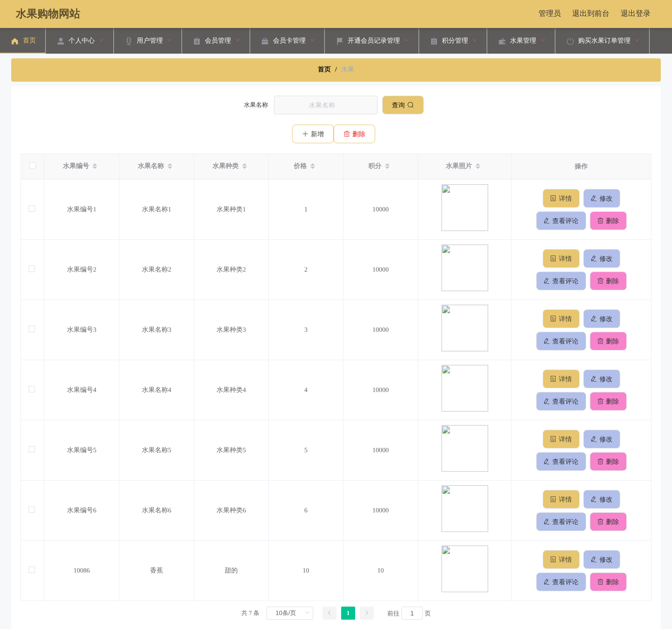The height and width of the screenshot is (629, 672).
Task: Click 退出到前台 link
Action: pos(590,13)
